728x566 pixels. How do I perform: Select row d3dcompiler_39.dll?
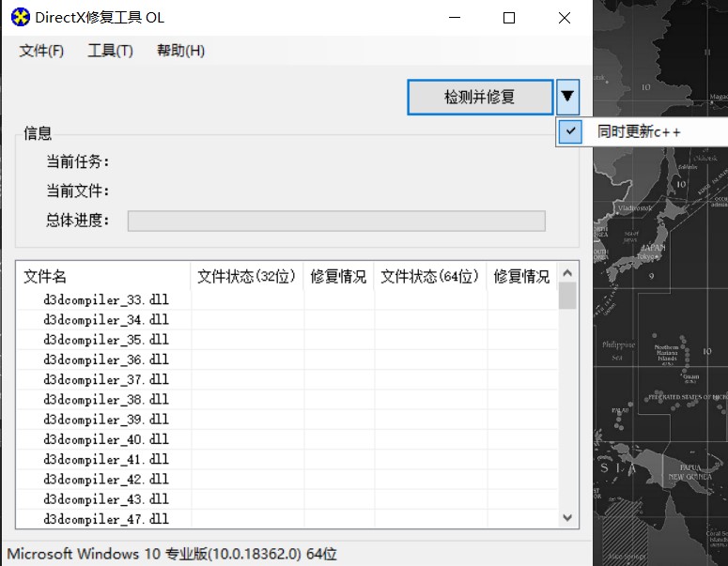click(x=287, y=420)
